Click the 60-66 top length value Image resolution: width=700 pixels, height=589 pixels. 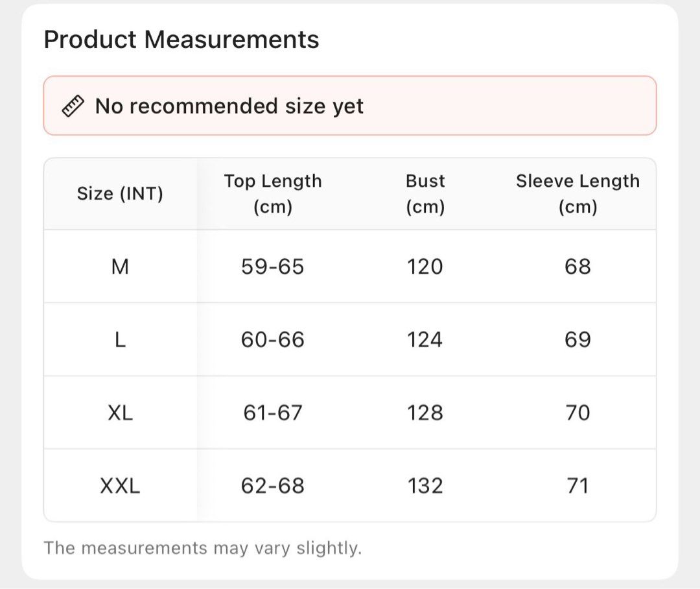point(273,340)
